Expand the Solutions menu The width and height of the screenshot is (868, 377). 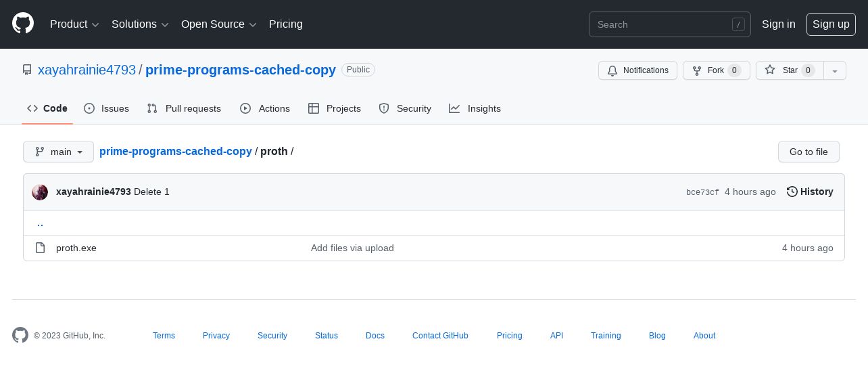(140, 24)
